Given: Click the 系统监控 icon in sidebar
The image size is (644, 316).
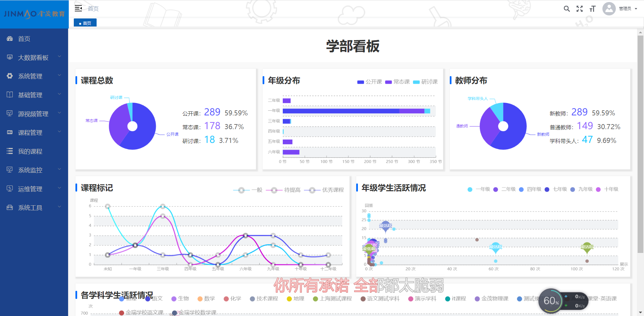Looking at the screenshot, I should [10, 170].
